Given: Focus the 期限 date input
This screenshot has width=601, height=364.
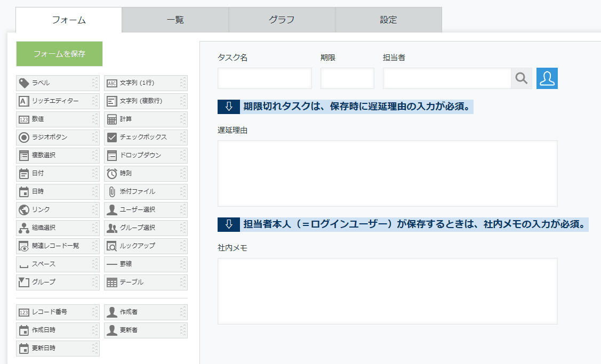Looking at the screenshot, I should click(x=347, y=78).
